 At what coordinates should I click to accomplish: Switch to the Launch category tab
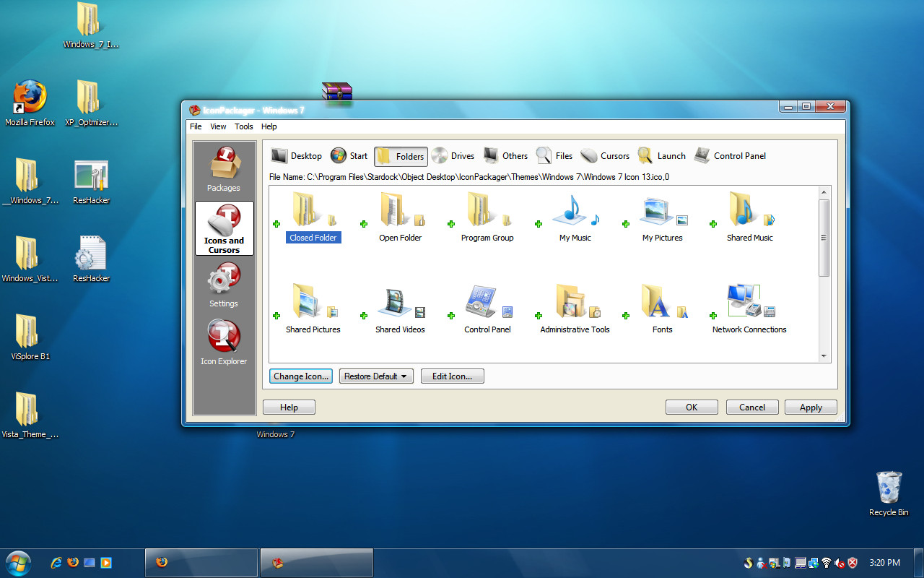[x=661, y=156]
